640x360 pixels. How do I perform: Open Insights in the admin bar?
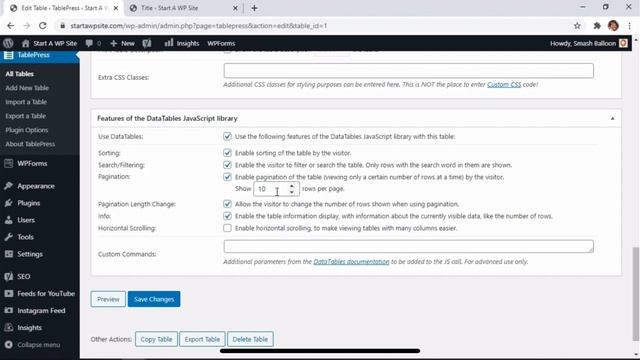point(182,43)
